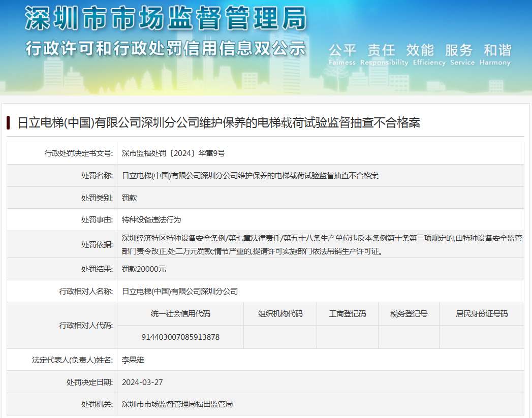Click the case name value in the 处罚名称 row
Viewport: 532px width, 418px height.
250,176
